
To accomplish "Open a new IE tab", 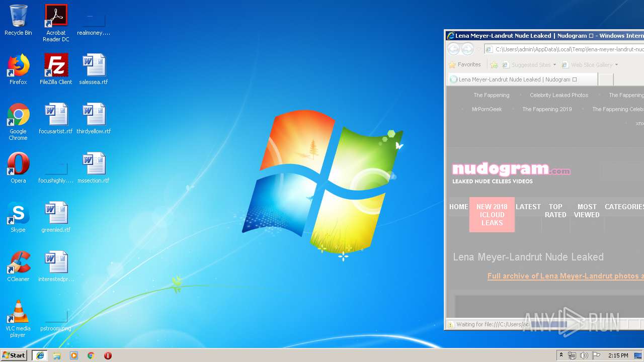I will 606,79.
